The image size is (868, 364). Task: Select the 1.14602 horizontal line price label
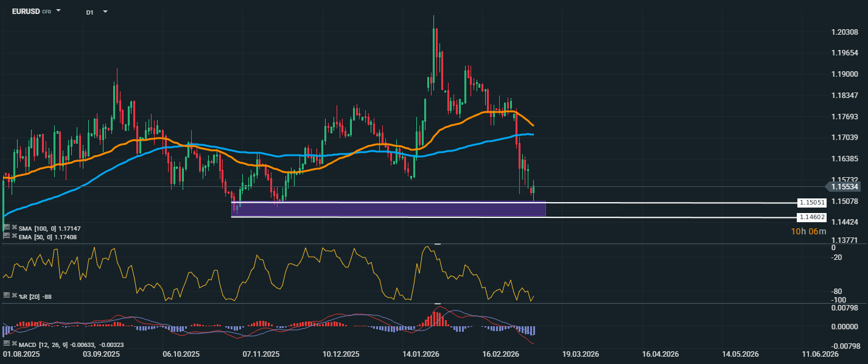[812, 217]
